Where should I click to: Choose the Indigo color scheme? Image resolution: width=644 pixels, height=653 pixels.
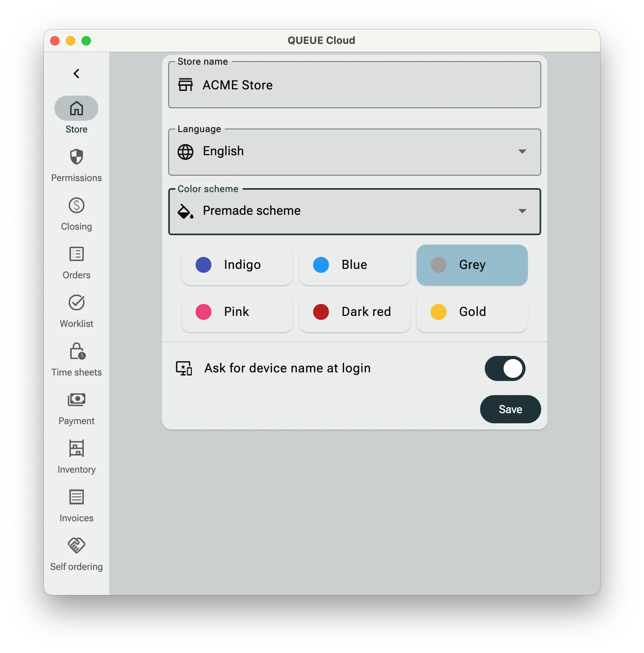tap(237, 265)
